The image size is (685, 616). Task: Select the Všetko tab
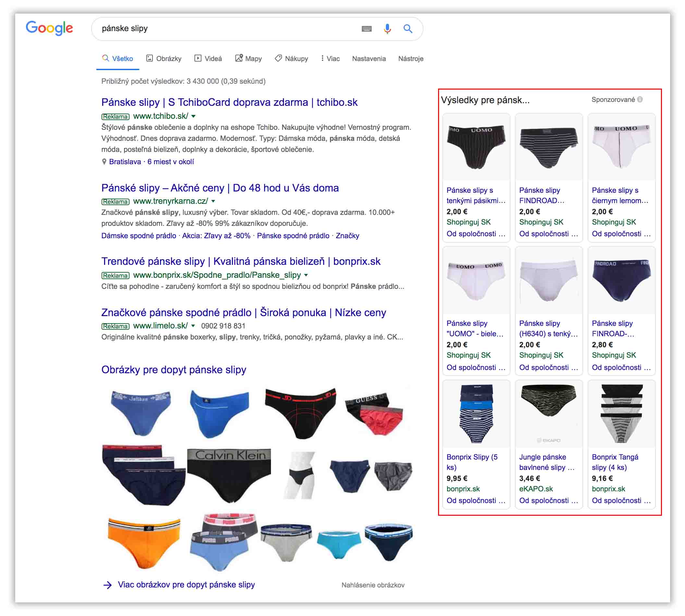click(x=117, y=58)
